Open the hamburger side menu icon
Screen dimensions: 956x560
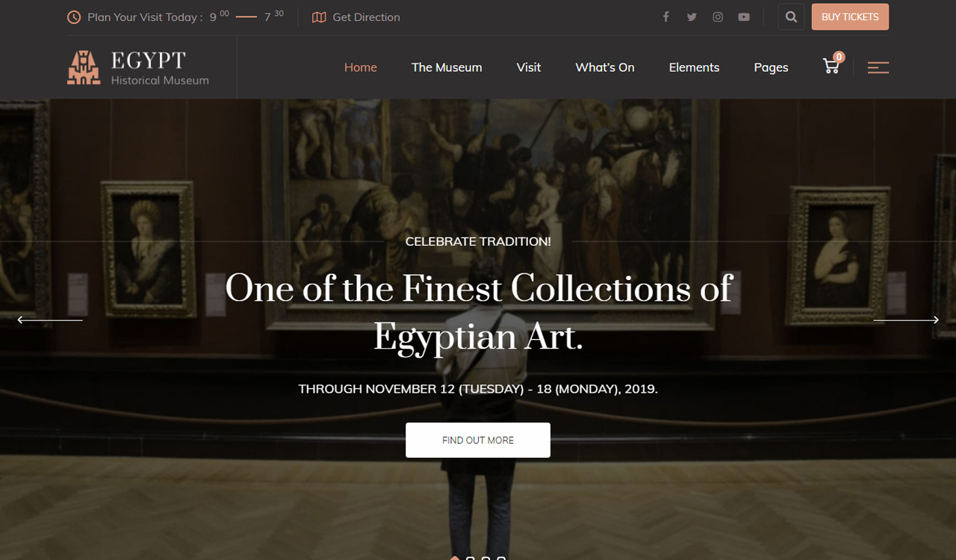click(x=878, y=68)
